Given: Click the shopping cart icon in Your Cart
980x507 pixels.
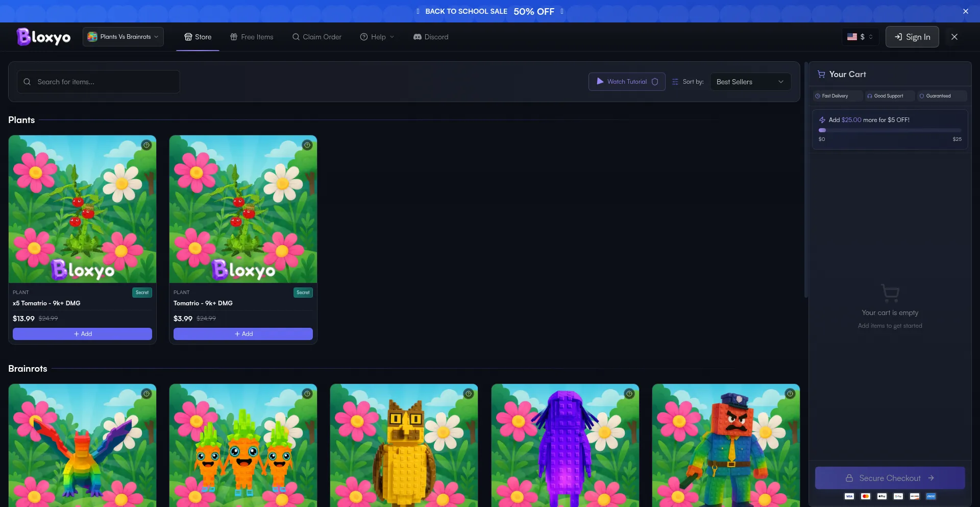Looking at the screenshot, I should click(x=821, y=74).
